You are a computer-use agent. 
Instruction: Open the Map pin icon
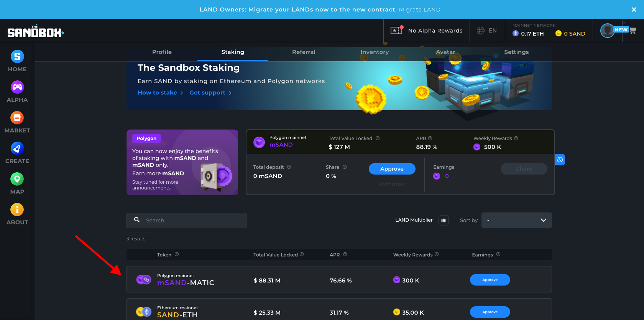[x=17, y=179]
